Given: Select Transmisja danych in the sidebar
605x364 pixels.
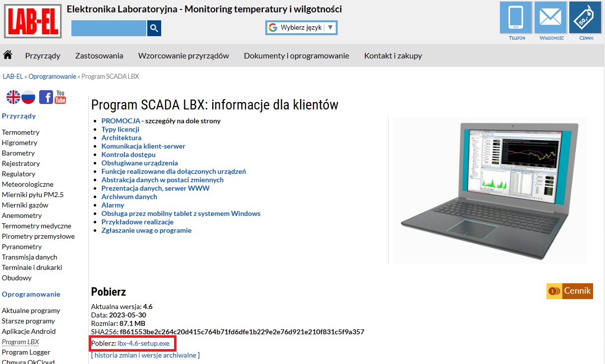Looking at the screenshot, I should (x=30, y=257).
